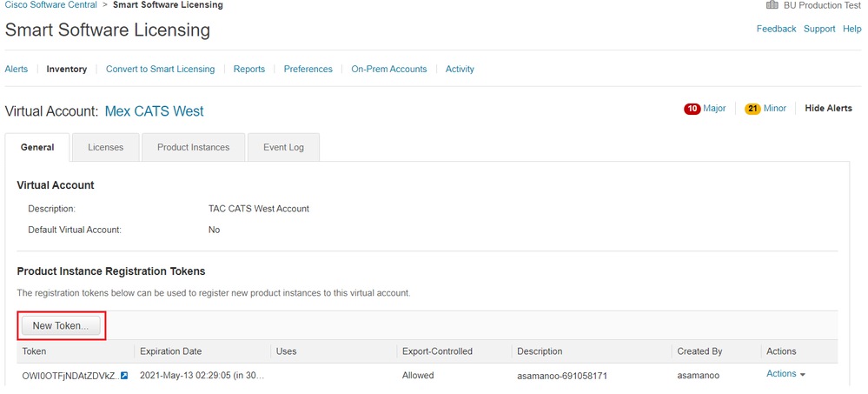Open On-Prem Accounts navigation item

click(388, 70)
